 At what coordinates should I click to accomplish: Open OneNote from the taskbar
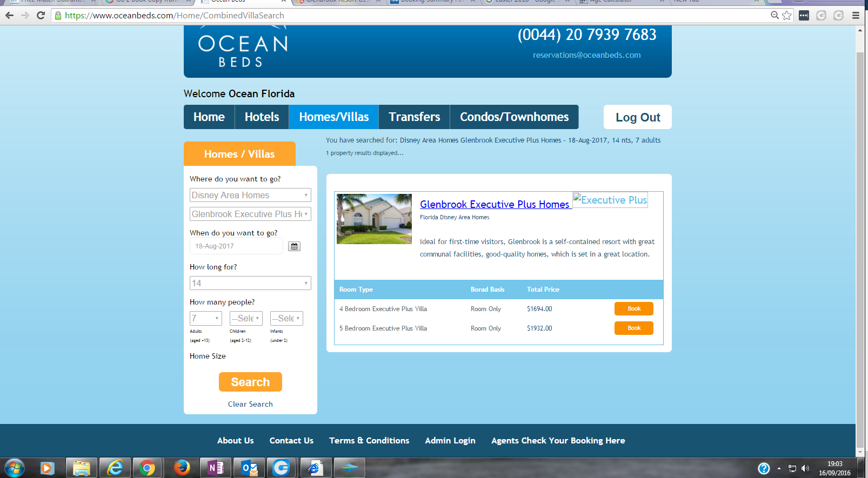tap(215, 468)
